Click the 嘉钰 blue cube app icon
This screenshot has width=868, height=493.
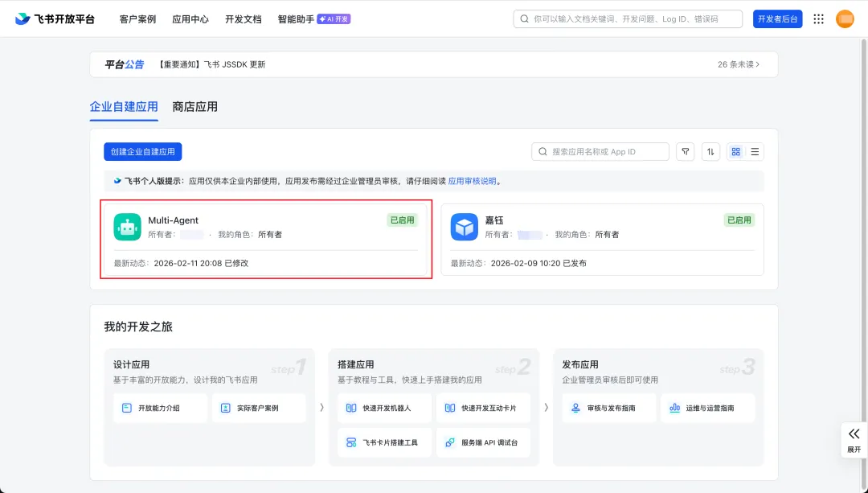pyautogui.click(x=464, y=227)
